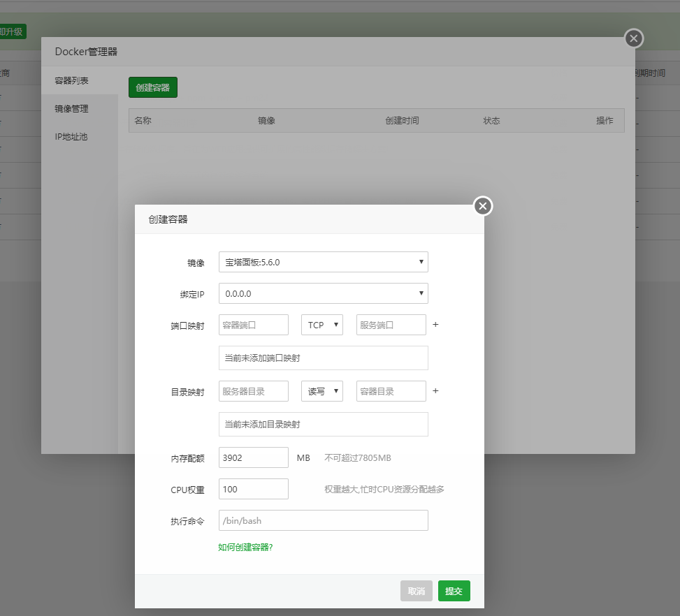
Task: Submit the form with 提交 button
Action: 454,591
